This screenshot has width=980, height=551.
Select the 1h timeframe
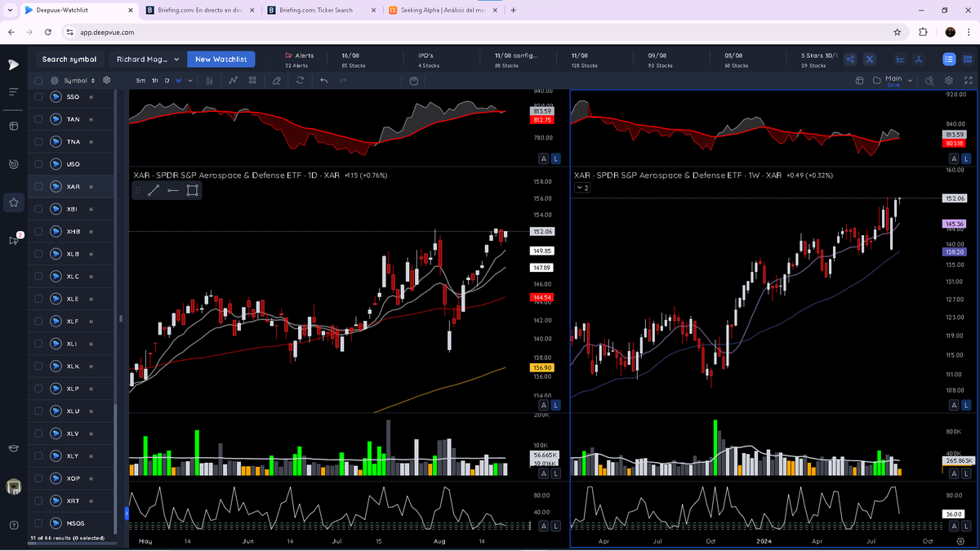(x=155, y=81)
